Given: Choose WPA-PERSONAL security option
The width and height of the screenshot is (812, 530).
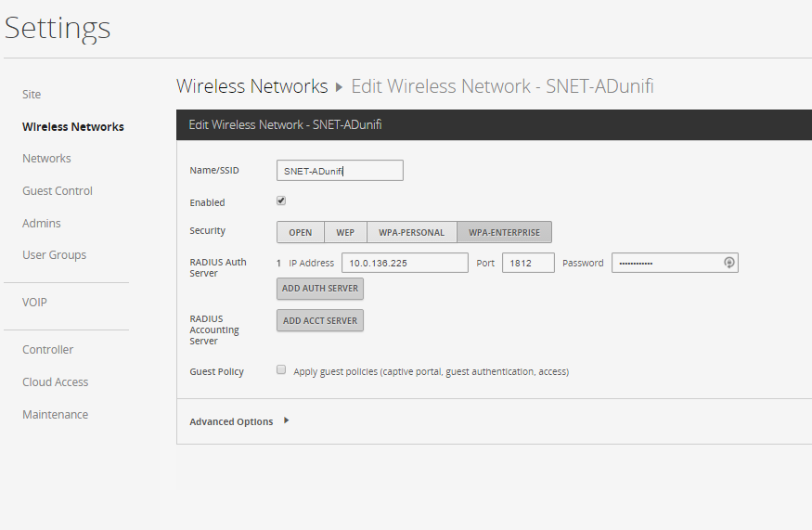Looking at the screenshot, I should 412,232.
